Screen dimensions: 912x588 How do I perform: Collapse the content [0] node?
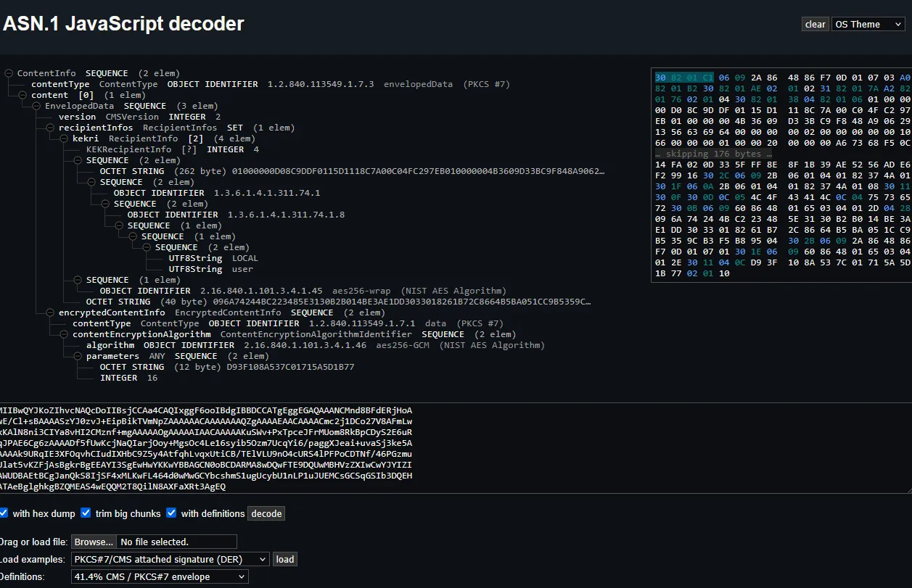click(22, 95)
